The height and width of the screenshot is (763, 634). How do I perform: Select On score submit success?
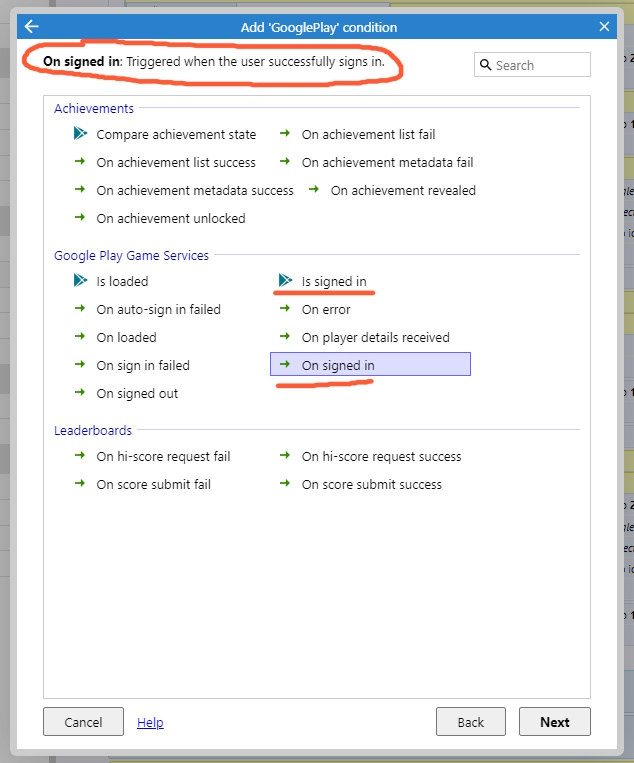tap(371, 485)
